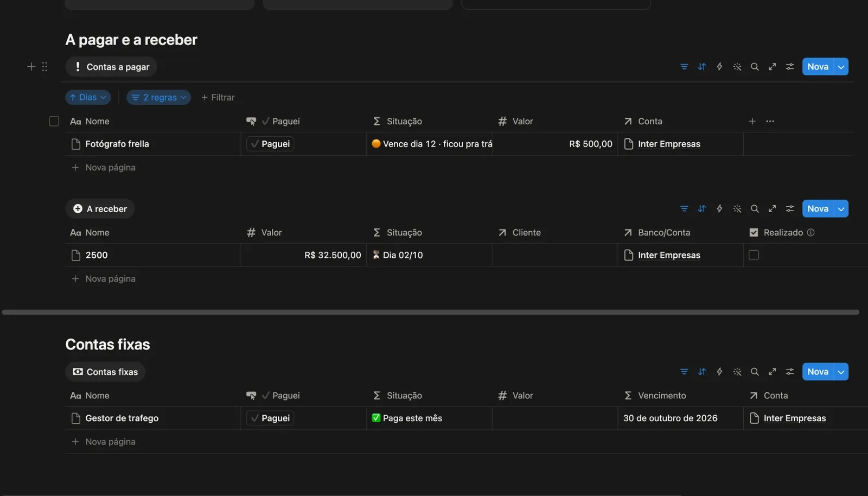Select the A receber view tab
This screenshot has height=496, width=868.
(100, 209)
